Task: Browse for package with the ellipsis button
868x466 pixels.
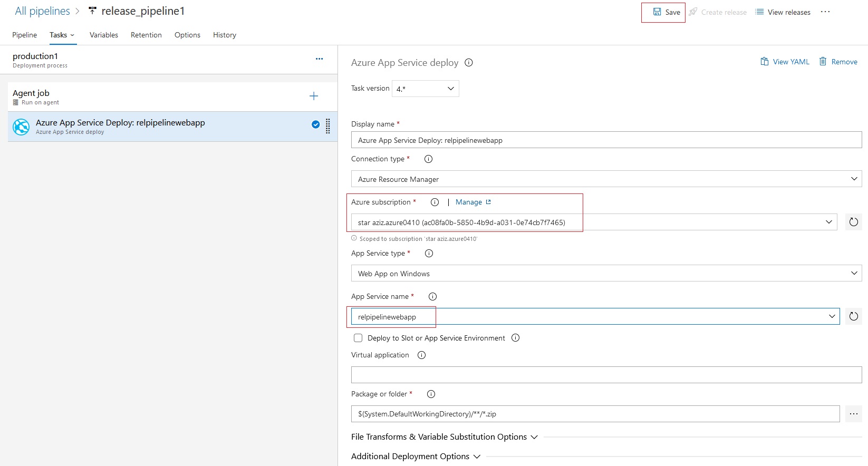Action: coord(854,414)
